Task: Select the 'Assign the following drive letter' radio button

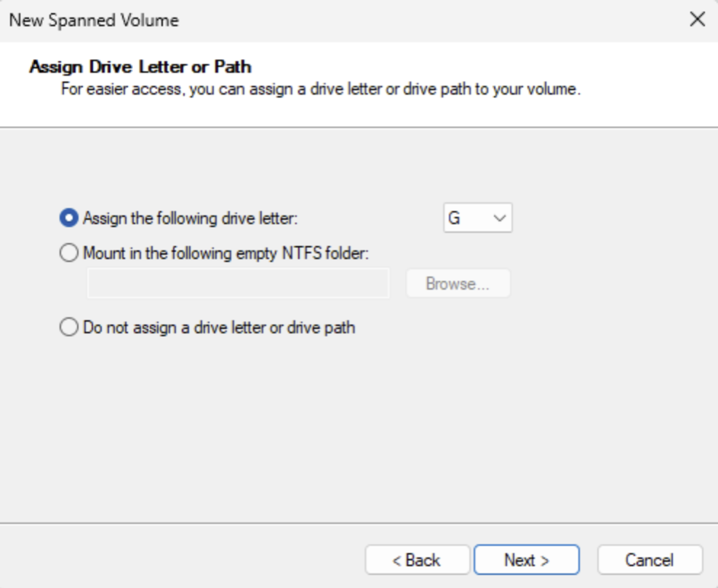Action: [x=69, y=218]
